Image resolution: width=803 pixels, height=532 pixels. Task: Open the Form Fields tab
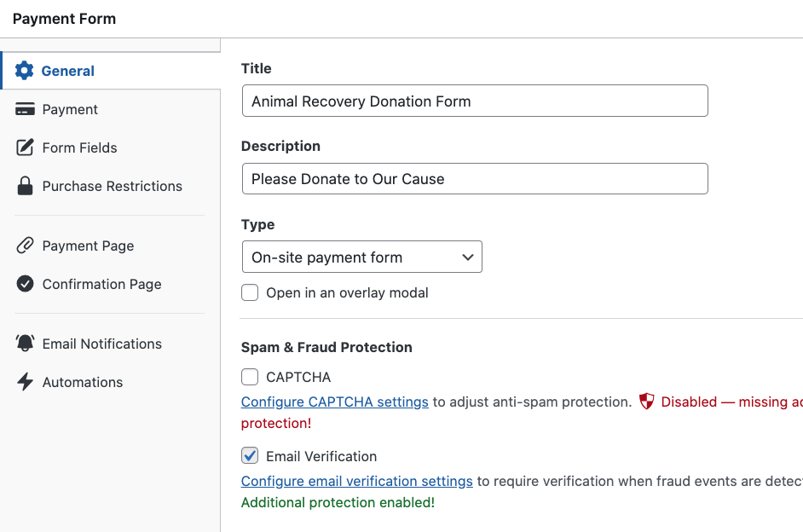(79, 147)
